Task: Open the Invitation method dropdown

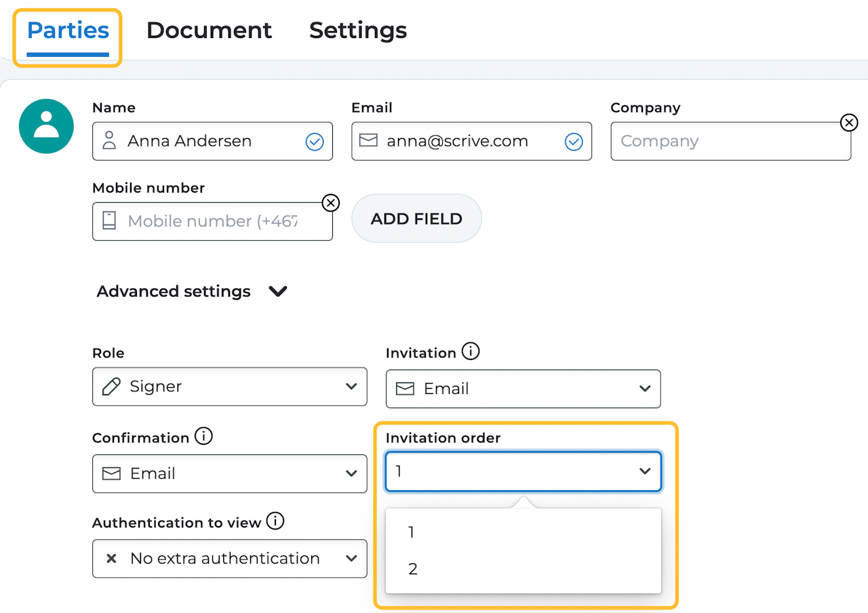Action: [x=523, y=389]
